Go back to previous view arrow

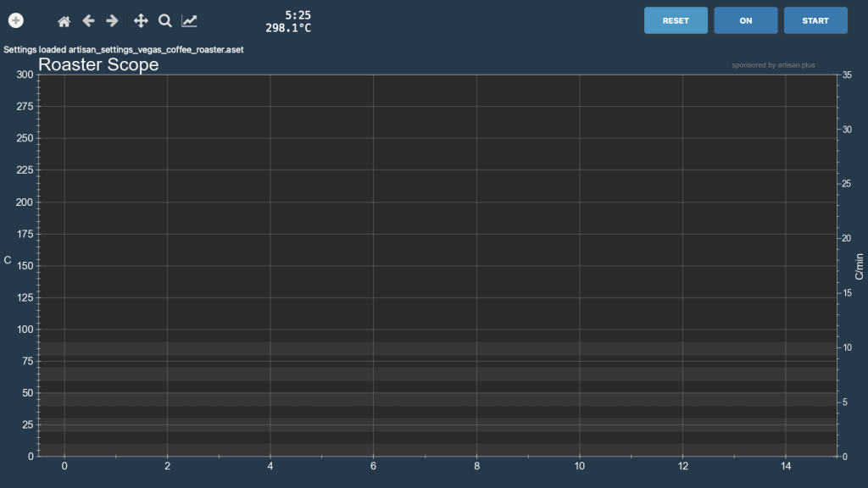tap(88, 20)
